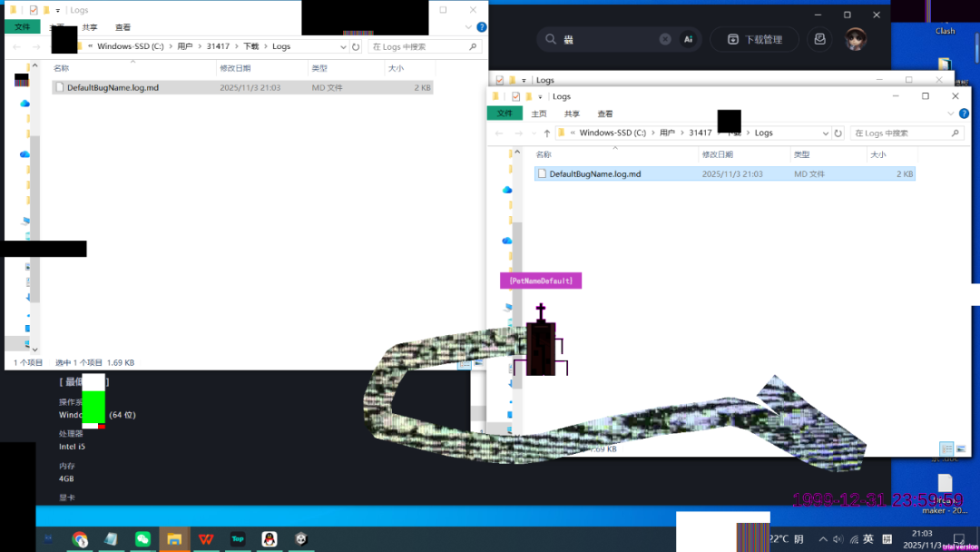980x552 pixels.
Task: Open Chrome from the taskbar
Action: [79, 539]
